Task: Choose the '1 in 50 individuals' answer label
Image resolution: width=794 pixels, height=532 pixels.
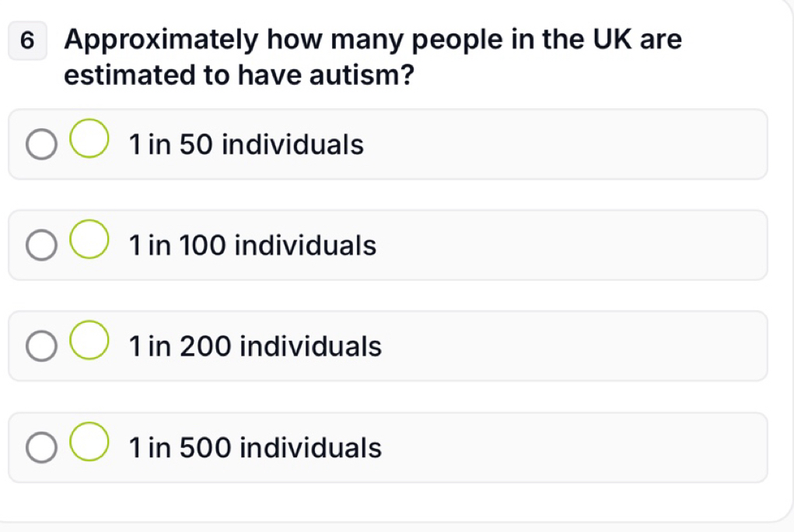Action: click(x=246, y=145)
